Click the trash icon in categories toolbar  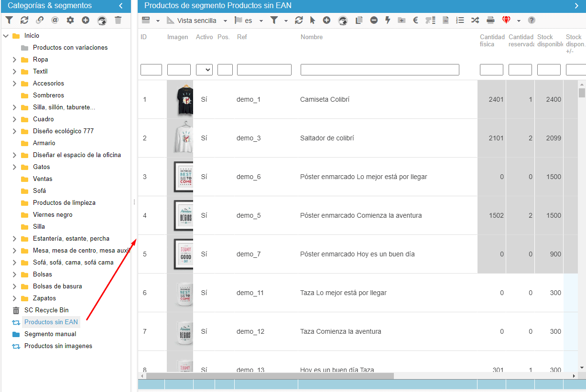coord(118,20)
